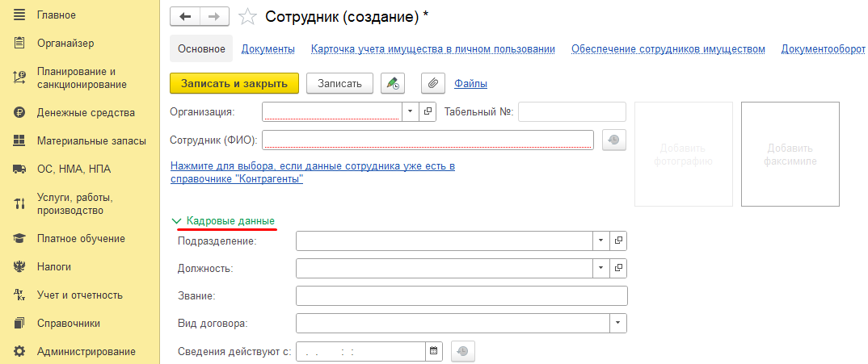Open history clock icon next to Сотрудник (ФИО)

[x=613, y=140]
